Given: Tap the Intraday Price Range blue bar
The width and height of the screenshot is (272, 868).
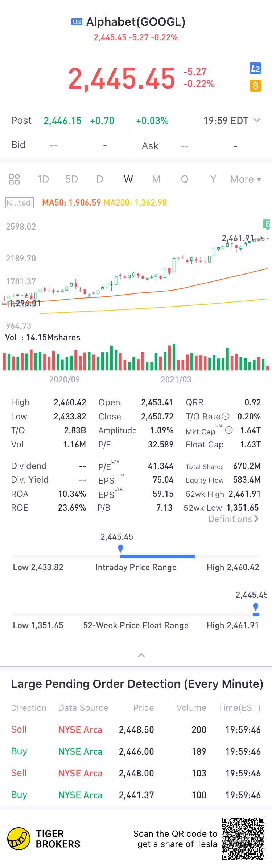Looking at the screenshot, I should (157, 556).
